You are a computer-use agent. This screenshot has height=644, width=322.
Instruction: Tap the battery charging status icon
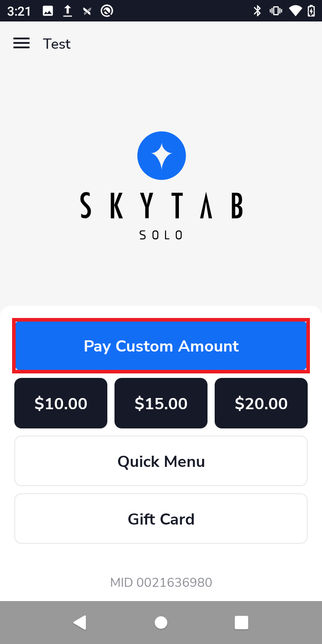tap(311, 11)
